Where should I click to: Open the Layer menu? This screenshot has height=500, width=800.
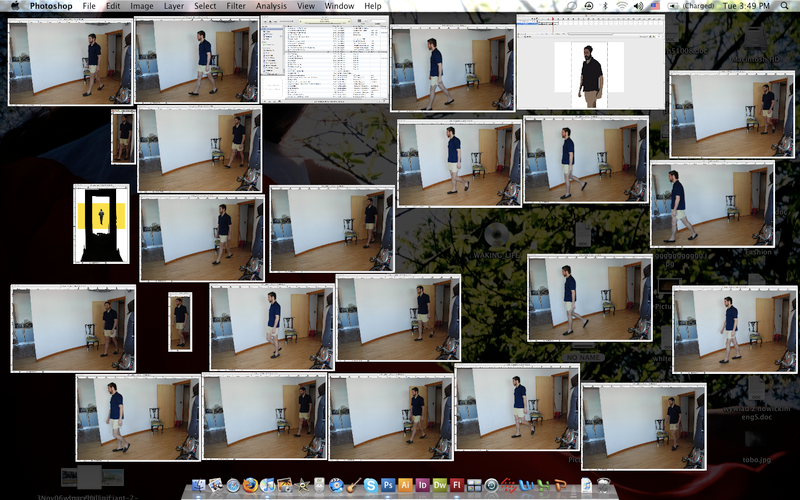tap(174, 6)
